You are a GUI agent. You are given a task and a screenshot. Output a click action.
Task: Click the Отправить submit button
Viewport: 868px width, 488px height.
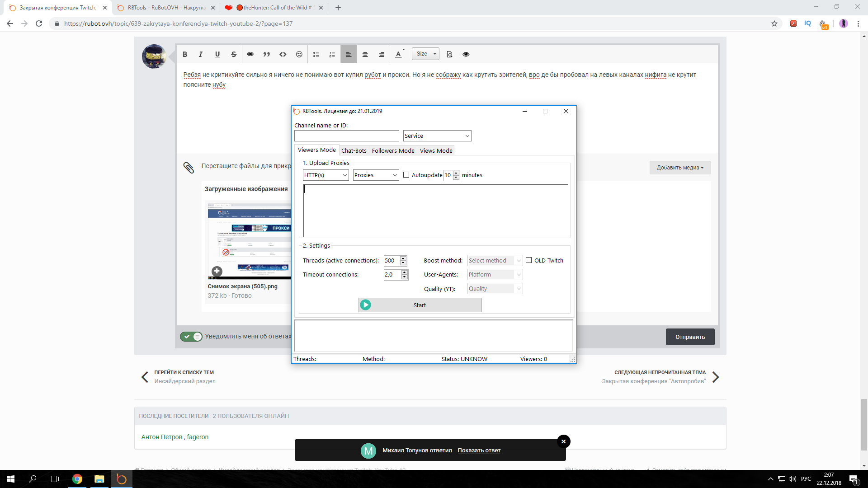[690, 337]
